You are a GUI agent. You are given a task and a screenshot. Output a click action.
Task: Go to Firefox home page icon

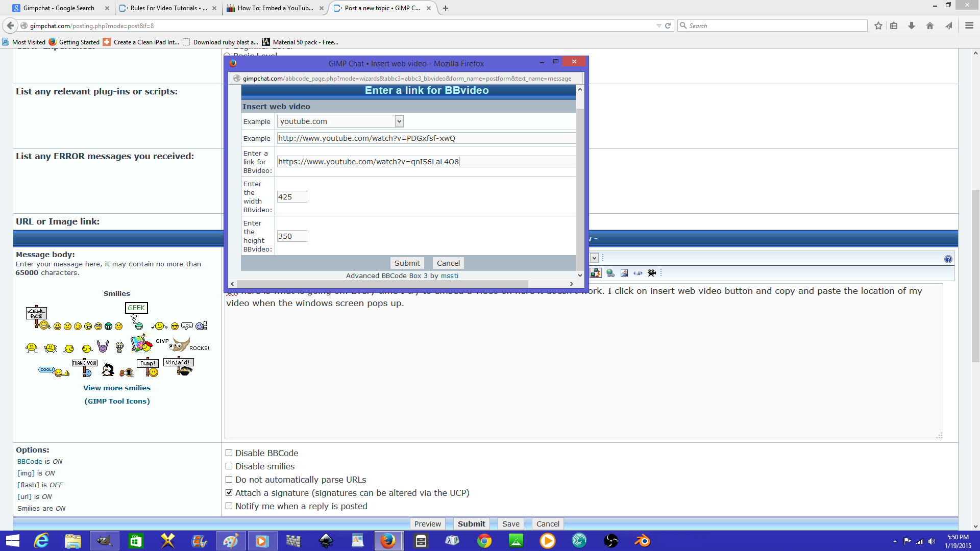(929, 26)
